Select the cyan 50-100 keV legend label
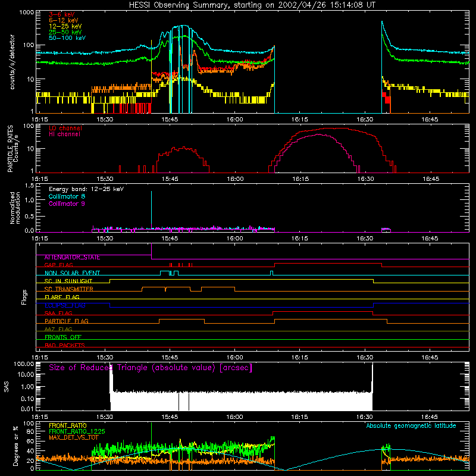476x476 pixels. click(x=67, y=38)
